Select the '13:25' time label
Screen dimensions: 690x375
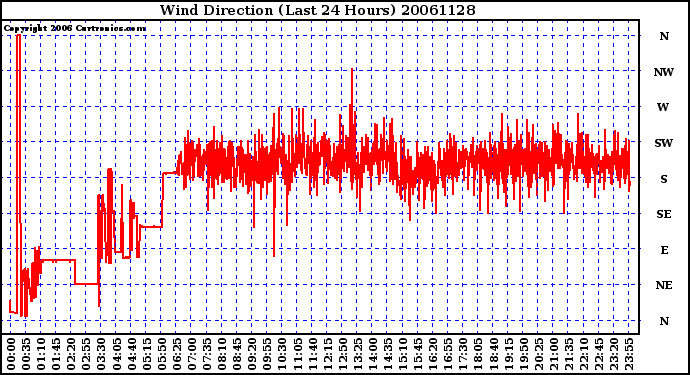click(357, 355)
